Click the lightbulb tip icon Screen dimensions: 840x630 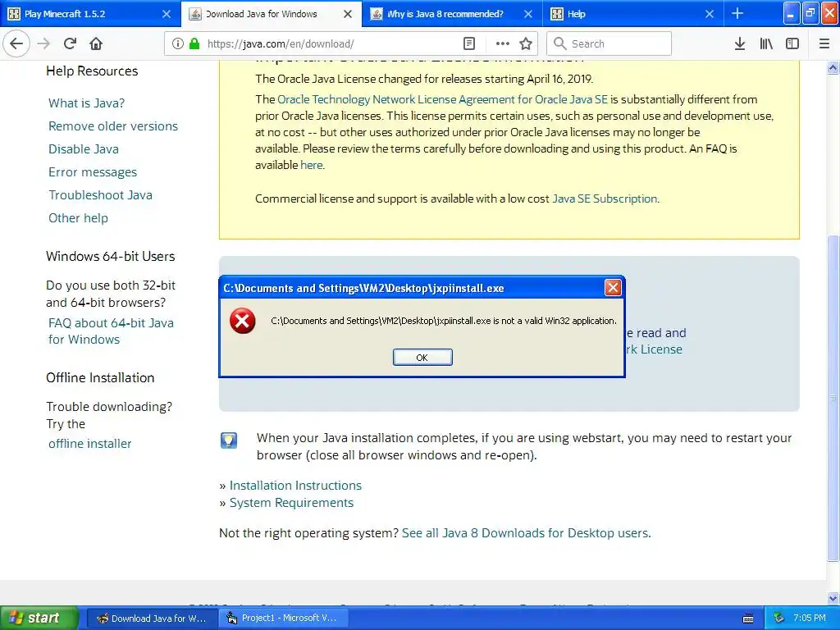click(x=229, y=441)
